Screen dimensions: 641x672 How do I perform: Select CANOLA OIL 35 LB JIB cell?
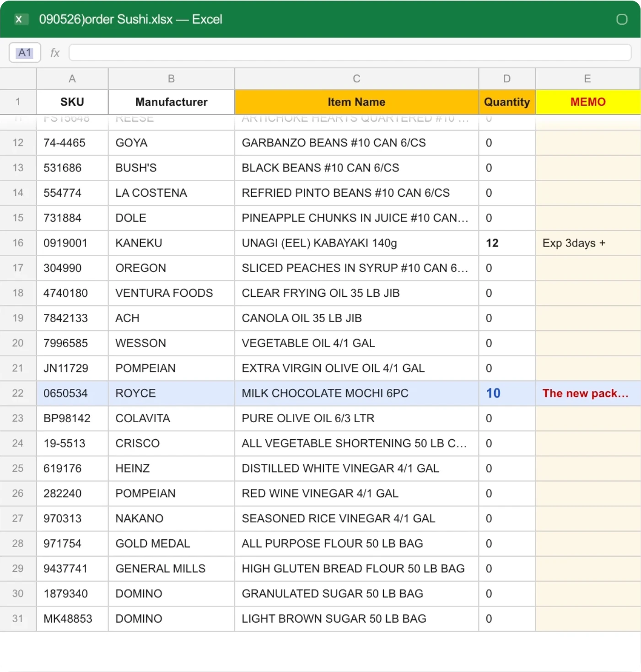pos(357,318)
